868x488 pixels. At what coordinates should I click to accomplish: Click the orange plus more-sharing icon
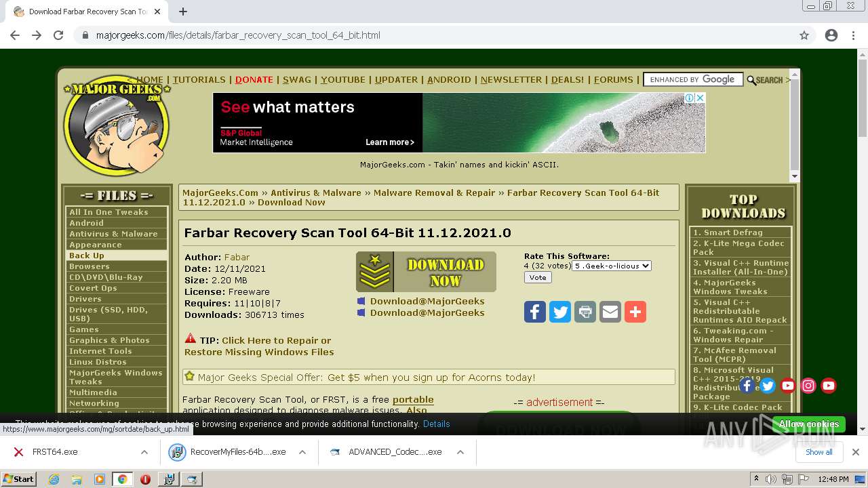pyautogui.click(x=635, y=312)
